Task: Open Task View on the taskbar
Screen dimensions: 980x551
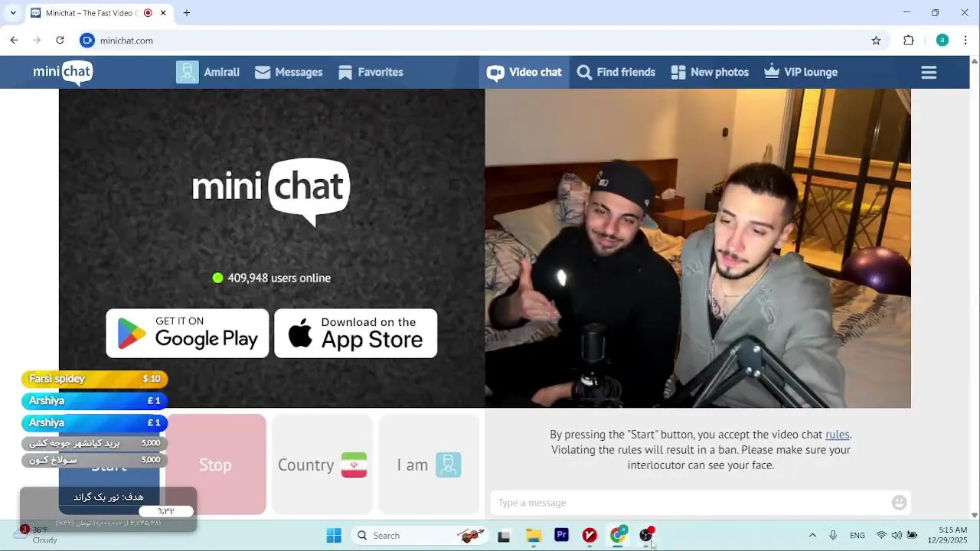Action: [504, 536]
